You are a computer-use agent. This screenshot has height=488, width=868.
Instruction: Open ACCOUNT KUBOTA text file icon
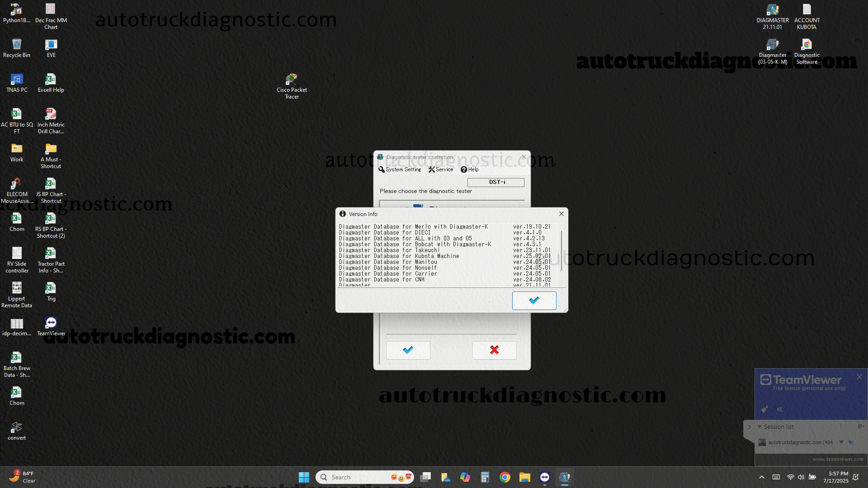pyautogui.click(x=807, y=10)
